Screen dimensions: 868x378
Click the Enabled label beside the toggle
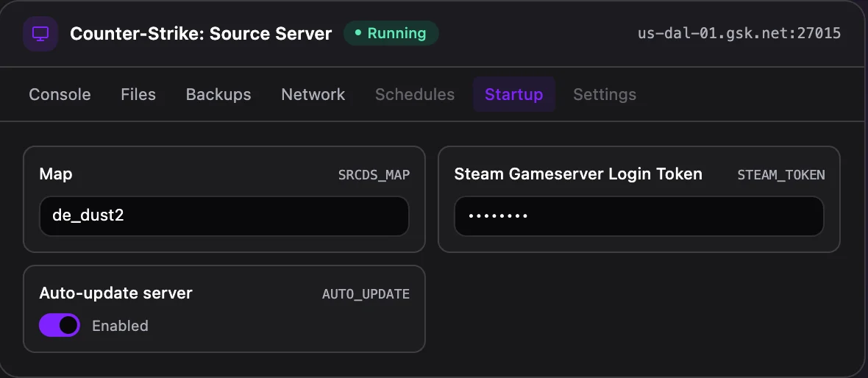point(120,326)
